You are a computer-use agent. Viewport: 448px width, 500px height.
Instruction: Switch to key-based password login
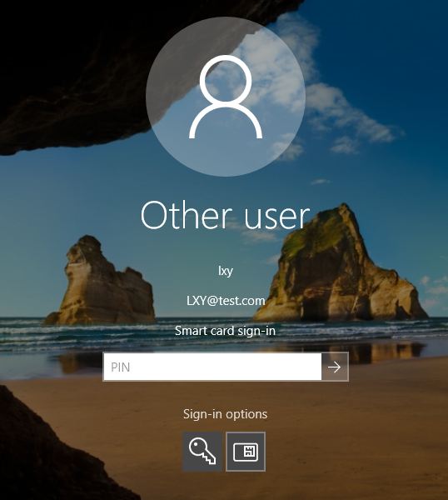202,452
